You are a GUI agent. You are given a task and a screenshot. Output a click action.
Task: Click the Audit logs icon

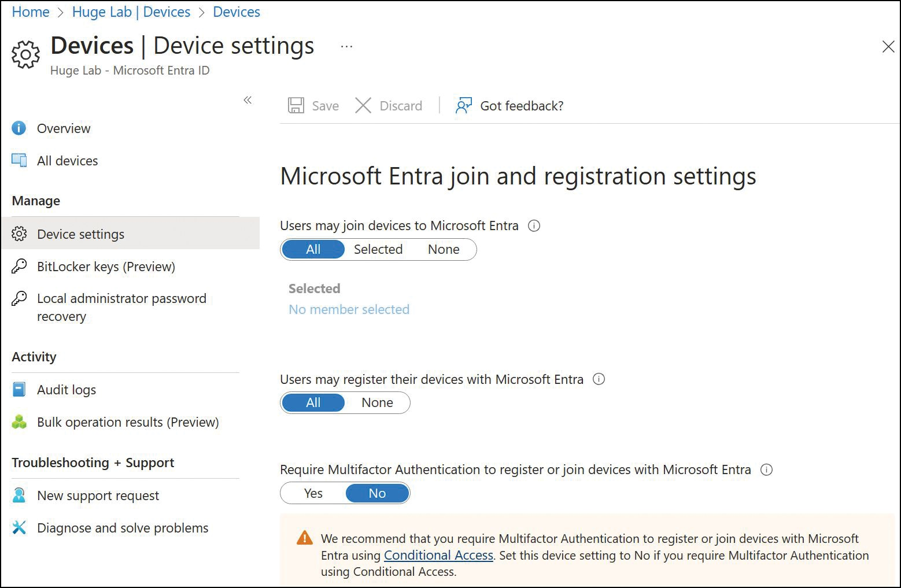point(19,389)
